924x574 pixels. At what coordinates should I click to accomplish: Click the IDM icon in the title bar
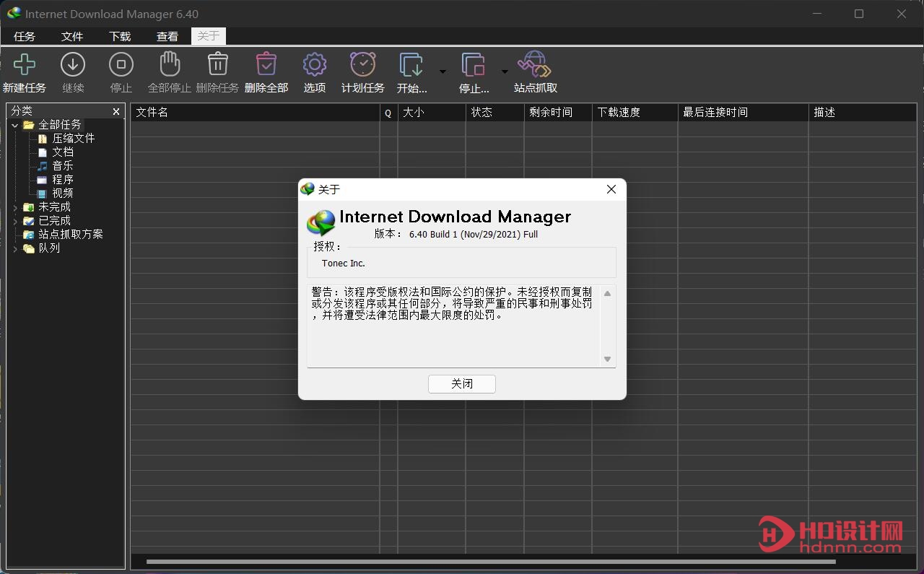point(14,14)
